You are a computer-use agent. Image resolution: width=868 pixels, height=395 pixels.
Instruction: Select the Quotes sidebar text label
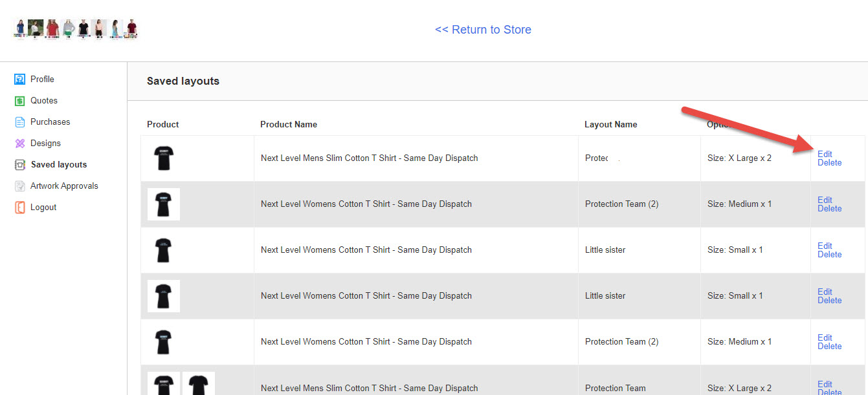tap(44, 101)
